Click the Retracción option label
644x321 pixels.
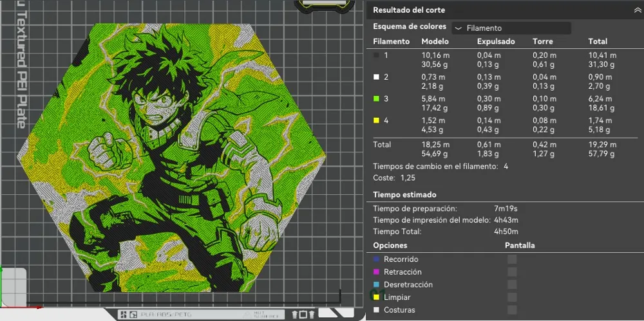(x=402, y=271)
